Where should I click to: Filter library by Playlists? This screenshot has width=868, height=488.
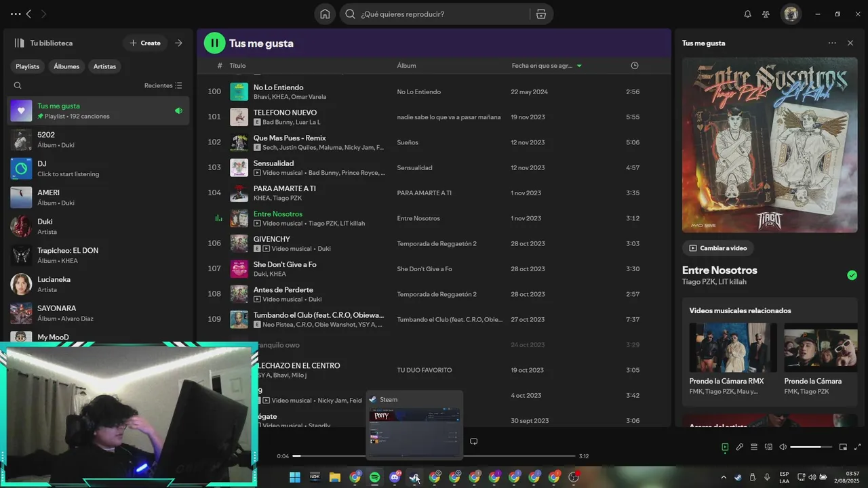tap(28, 66)
